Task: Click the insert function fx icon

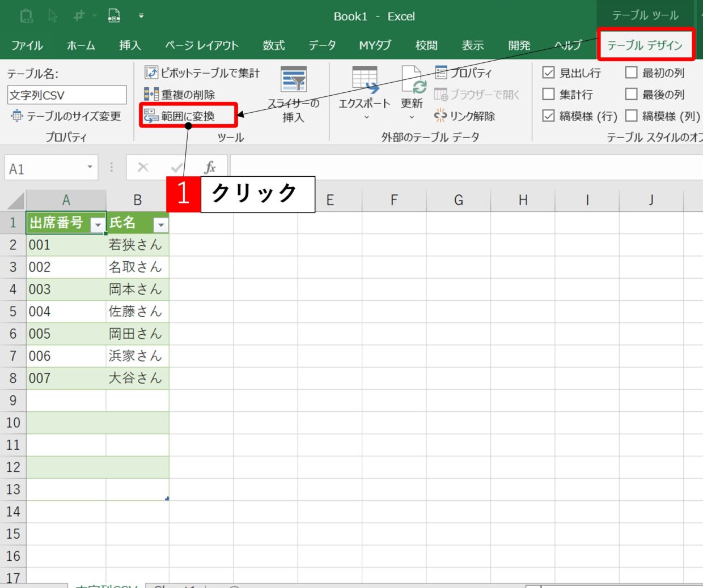Action: point(210,167)
